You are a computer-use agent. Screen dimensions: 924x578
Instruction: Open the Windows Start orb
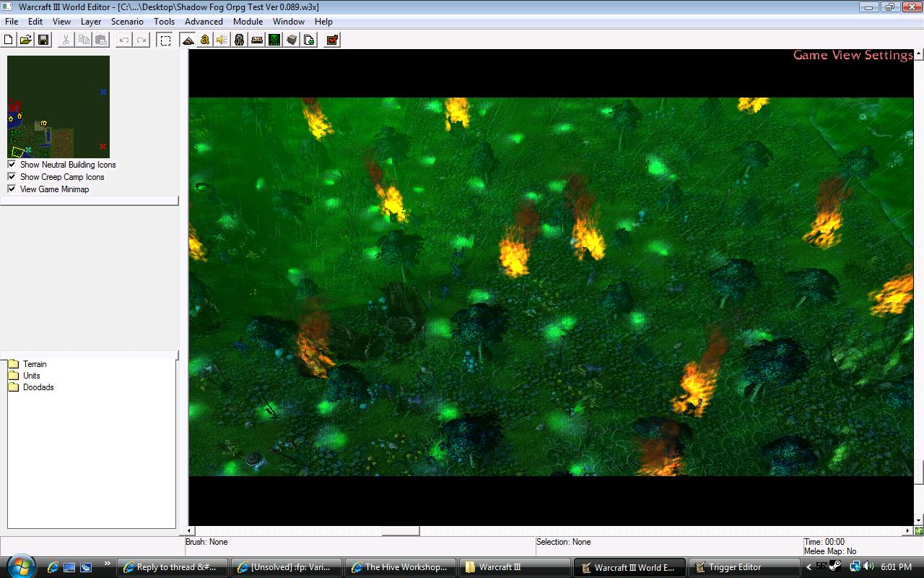coord(20,566)
